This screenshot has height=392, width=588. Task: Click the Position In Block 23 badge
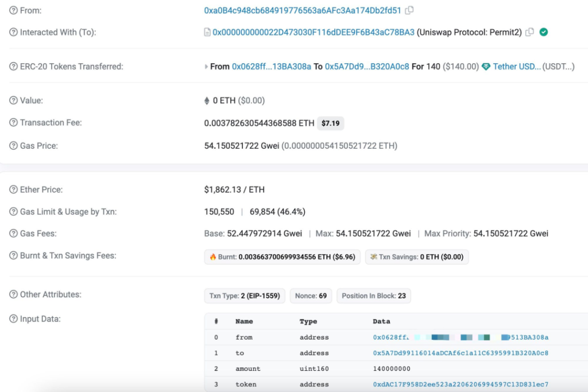click(373, 296)
